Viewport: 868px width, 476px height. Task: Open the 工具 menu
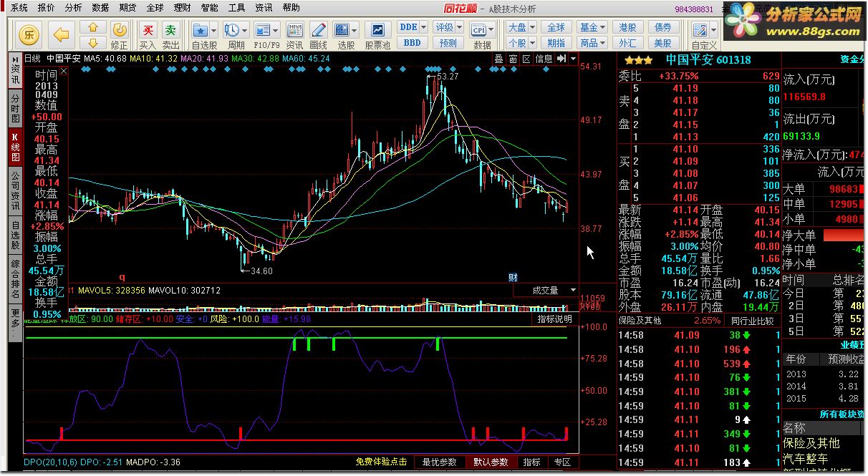(x=236, y=8)
